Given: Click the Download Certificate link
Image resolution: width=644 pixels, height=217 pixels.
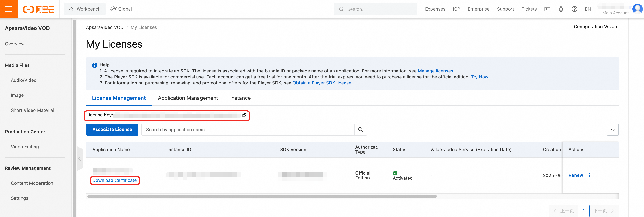Looking at the screenshot, I should 115,180.
